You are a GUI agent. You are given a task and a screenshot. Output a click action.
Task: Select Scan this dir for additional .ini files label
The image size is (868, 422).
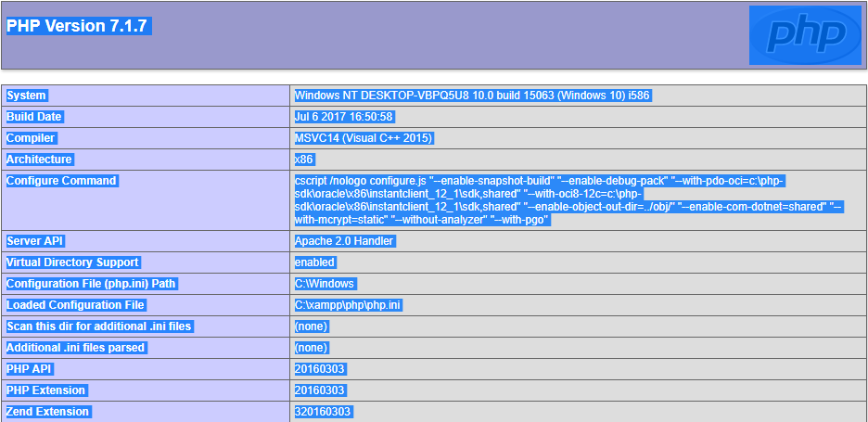click(99, 326)
